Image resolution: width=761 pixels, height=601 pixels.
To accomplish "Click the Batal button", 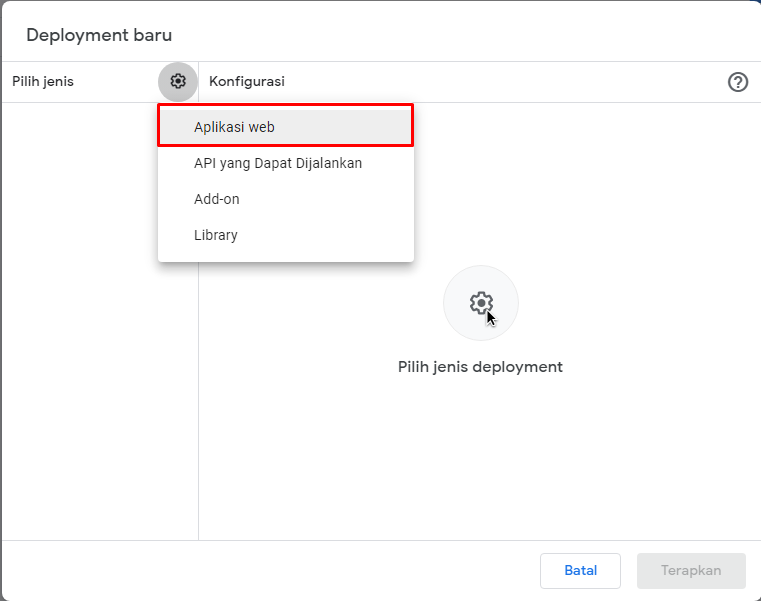I will click(x=580, y=570).
